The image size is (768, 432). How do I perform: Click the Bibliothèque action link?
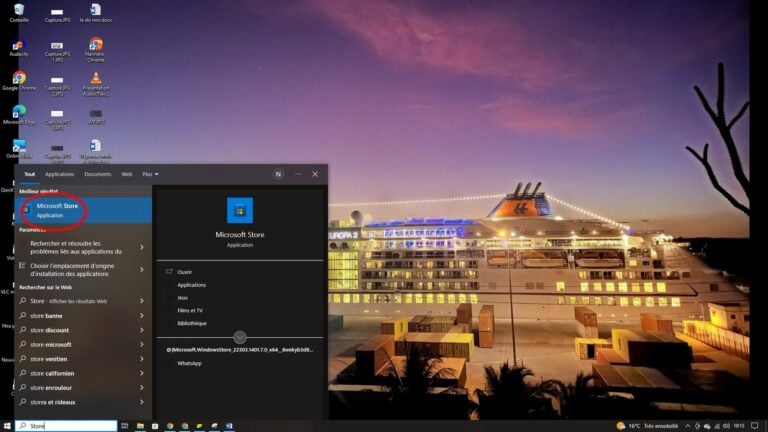pos(192,323)
